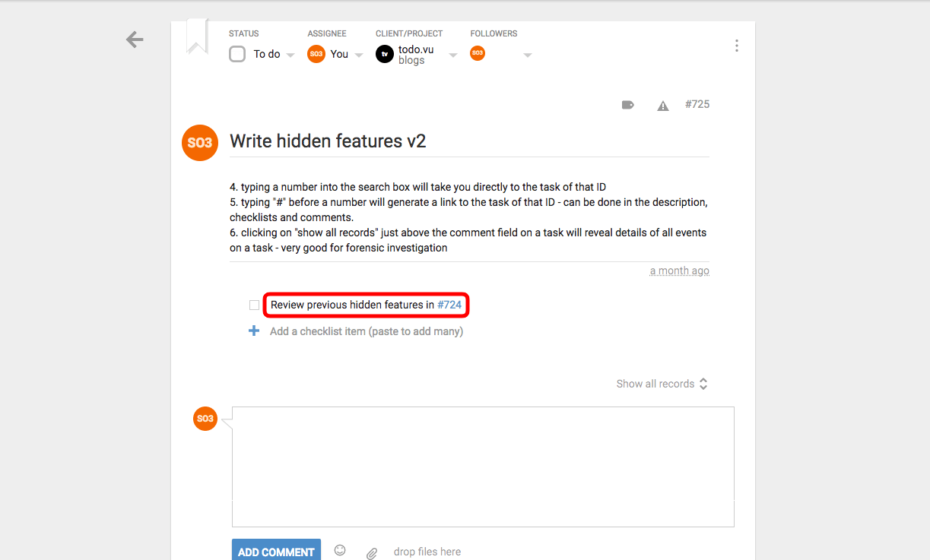Click the SO3 avatar beside task title
This screenshot has height=560, width=930.
(x=200, y=142)
